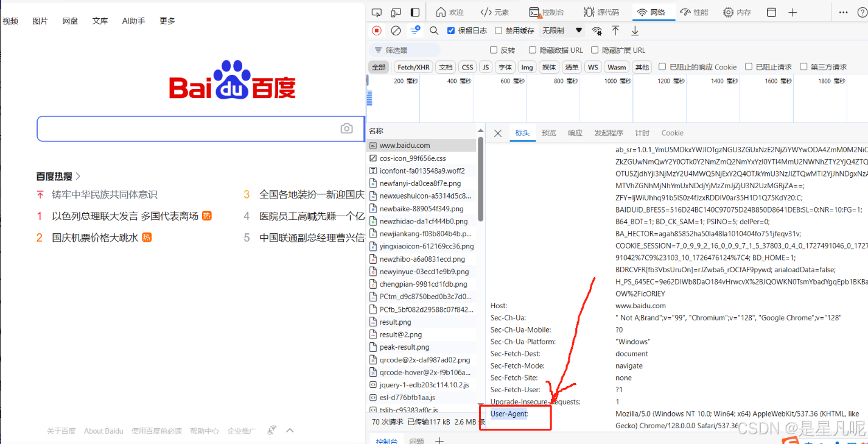Click the application panel icon after 内存
The width and height of the screenshot is (868, 444).
tap(771, 12)
